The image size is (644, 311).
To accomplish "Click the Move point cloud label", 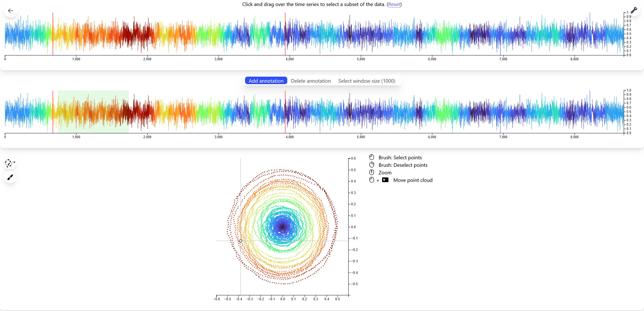I will coord(413,180).
